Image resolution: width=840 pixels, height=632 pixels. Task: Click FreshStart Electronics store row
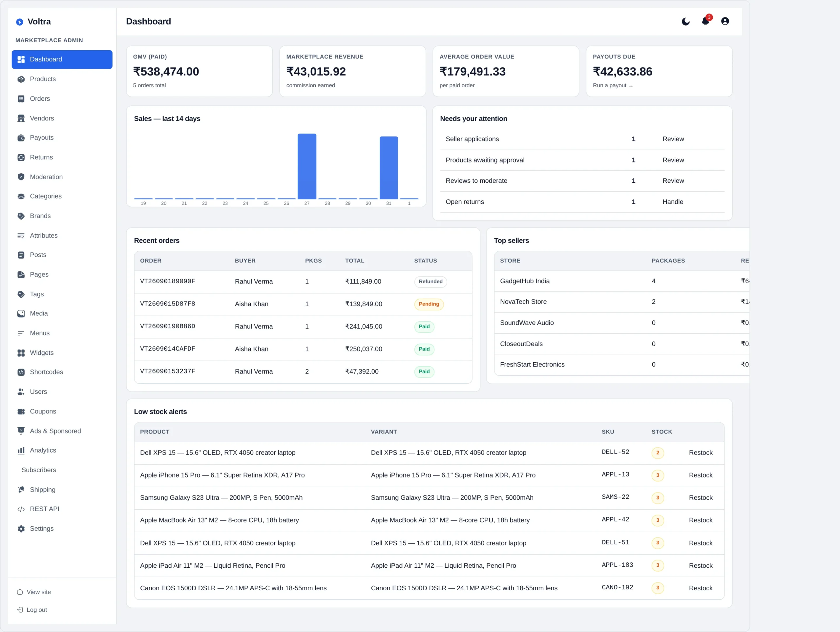[x=622, y=365]
